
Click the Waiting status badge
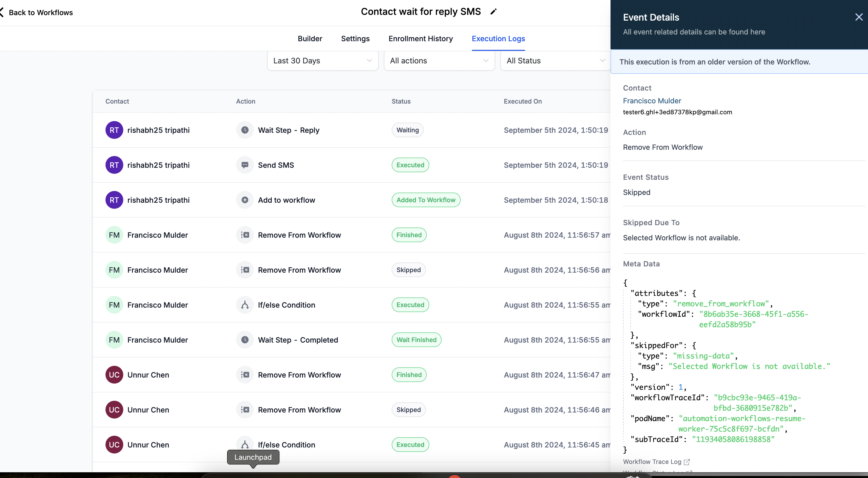tap(407, 130)
